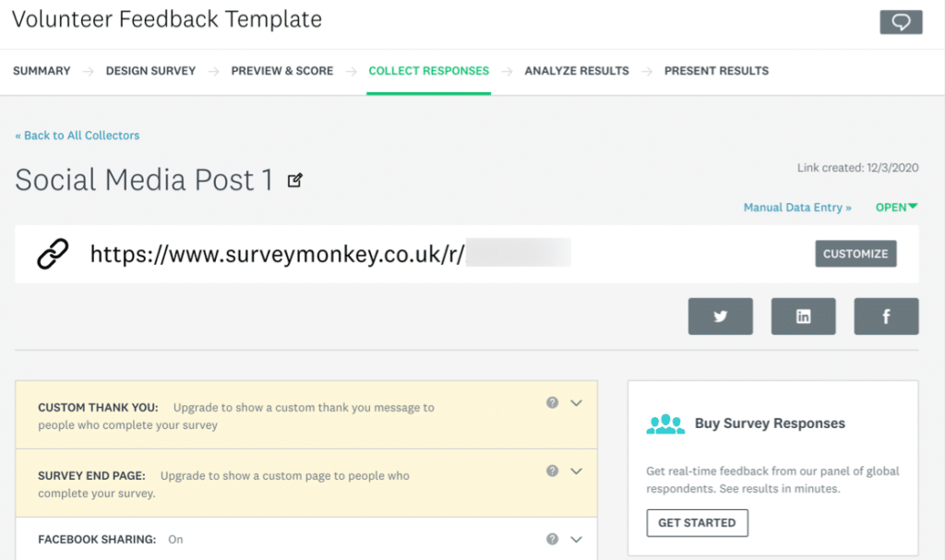Open the feedback chat bubble icon
This screenshot has width=945, height=560.
(901, 21)
